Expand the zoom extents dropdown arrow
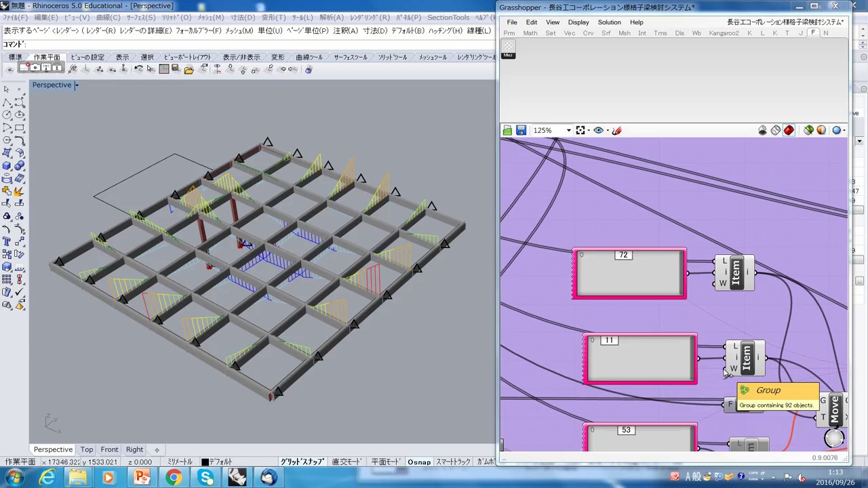Screen dimensions: 868x488 [x=589, y=130]
